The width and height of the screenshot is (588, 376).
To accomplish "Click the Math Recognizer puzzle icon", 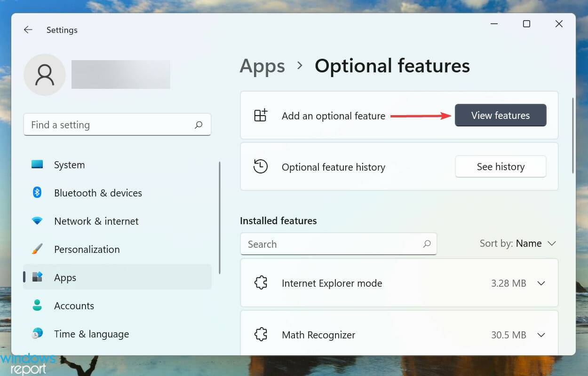I will (261, 335).
